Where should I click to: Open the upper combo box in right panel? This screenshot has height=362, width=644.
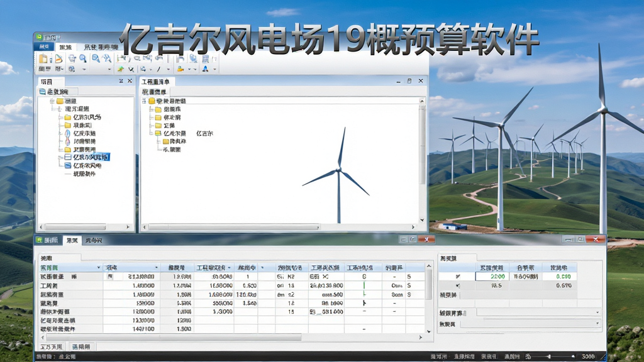point(538,312)
